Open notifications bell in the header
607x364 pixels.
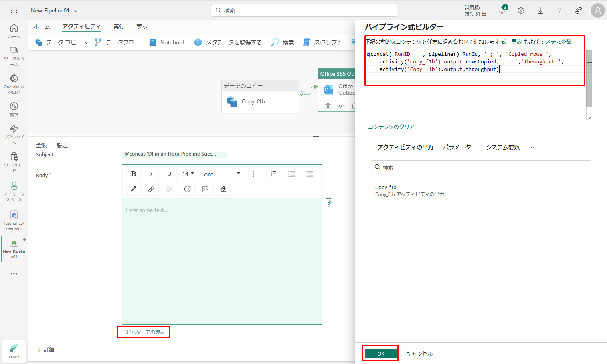pyautogui.click(x=502, y=11)
